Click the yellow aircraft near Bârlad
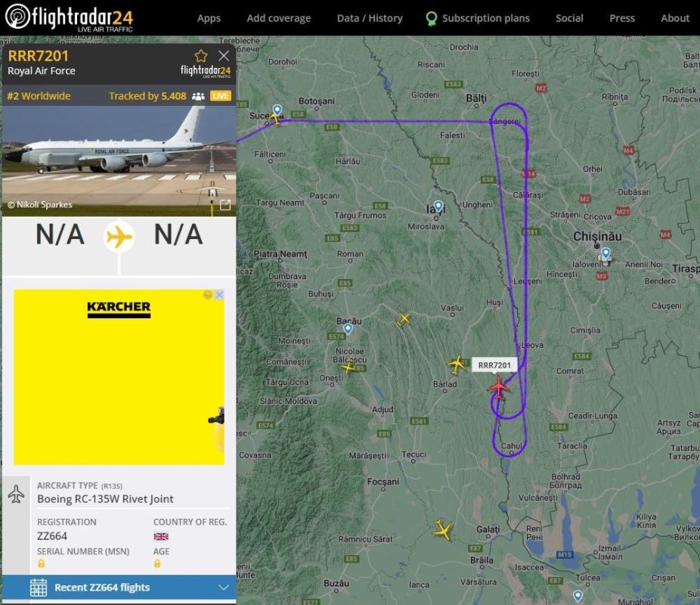Screen dimensions: 700x605 [x=457, y=364]
